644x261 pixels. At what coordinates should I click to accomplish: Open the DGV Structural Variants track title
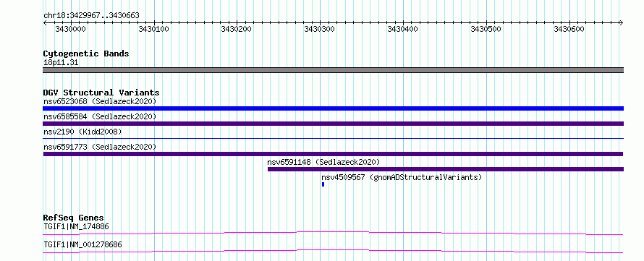[101, 93]
